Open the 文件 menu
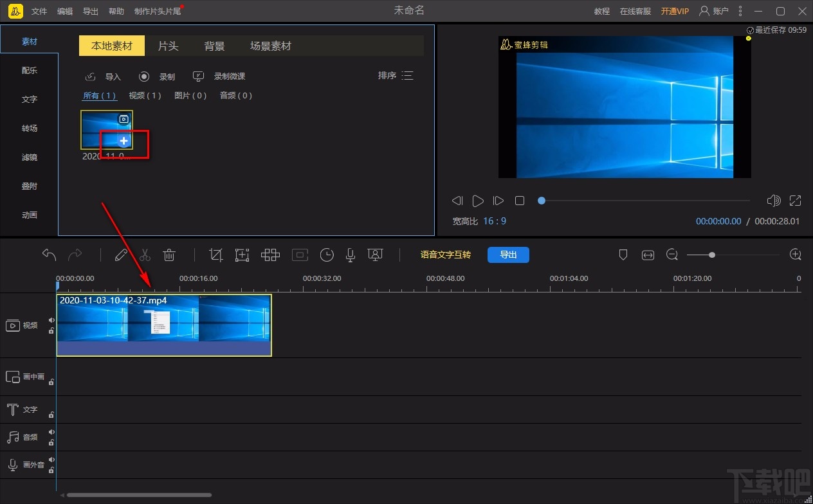The width and height of the screenshot is (813, 504). click(39, 12)
